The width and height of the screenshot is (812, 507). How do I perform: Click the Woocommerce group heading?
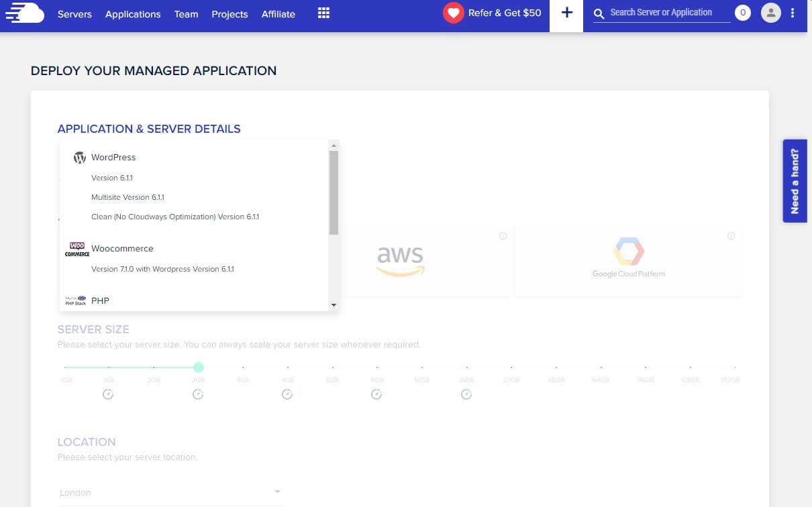point(122,248)
